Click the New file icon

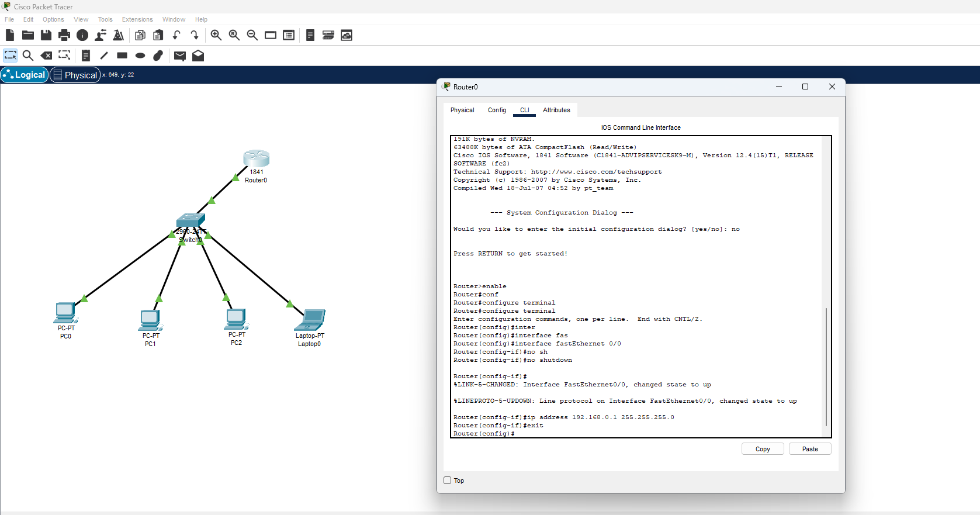coord(10,35)
